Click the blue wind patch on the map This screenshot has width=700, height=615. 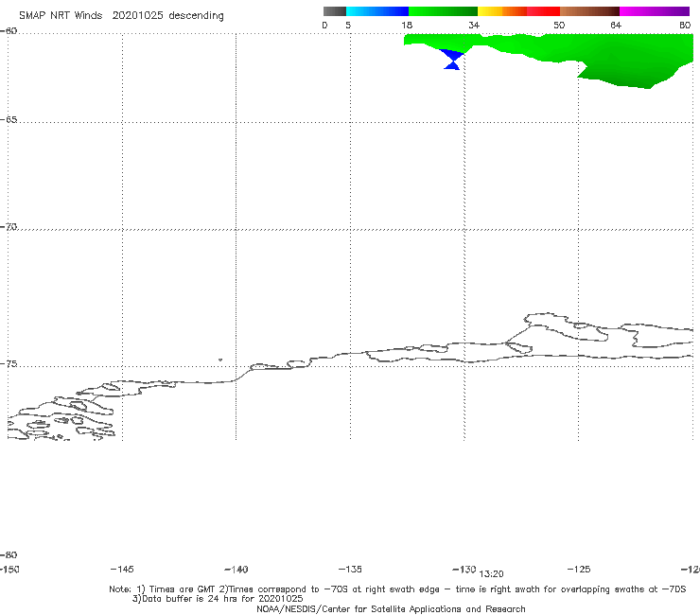tap(452, 59)
